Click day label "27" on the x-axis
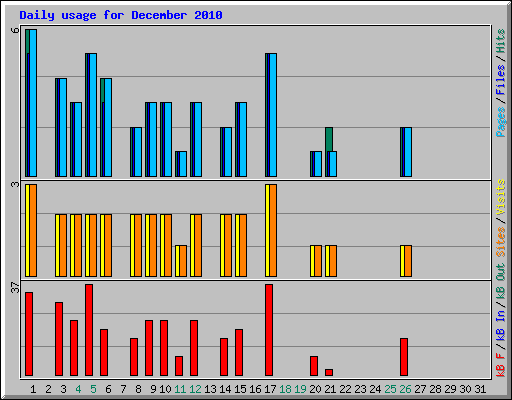The image size is (512, 400). coord(420,389)
